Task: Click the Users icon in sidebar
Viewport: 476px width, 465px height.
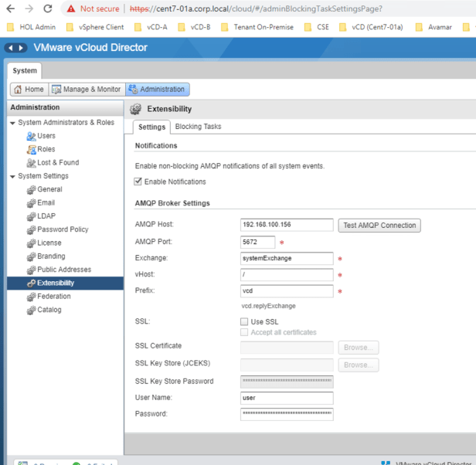Action: [31, 136]
